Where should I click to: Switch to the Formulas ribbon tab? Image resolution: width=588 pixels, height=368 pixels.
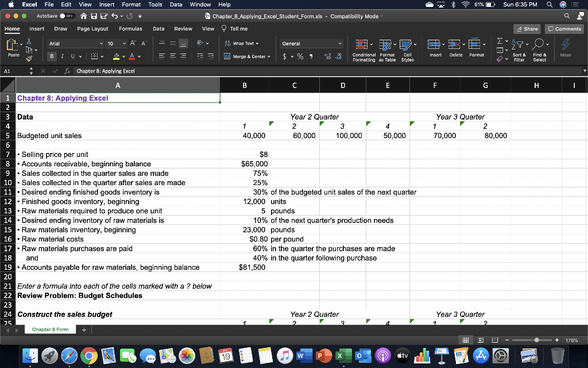tap(130, 28)
